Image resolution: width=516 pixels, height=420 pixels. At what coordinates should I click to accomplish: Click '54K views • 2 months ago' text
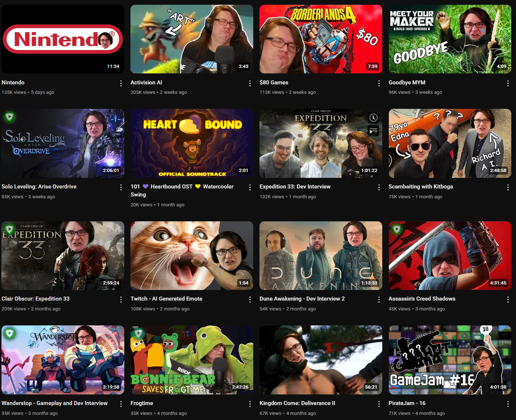pos(288,309)
